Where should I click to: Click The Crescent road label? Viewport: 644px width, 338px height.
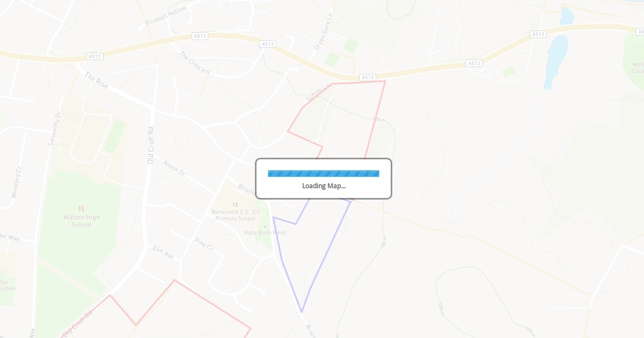coord(195,63)
